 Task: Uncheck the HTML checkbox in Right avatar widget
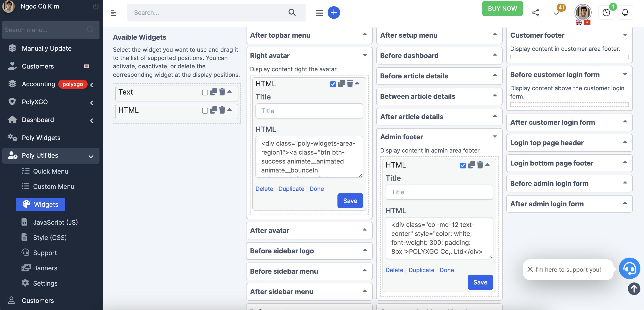pos(333,84)
